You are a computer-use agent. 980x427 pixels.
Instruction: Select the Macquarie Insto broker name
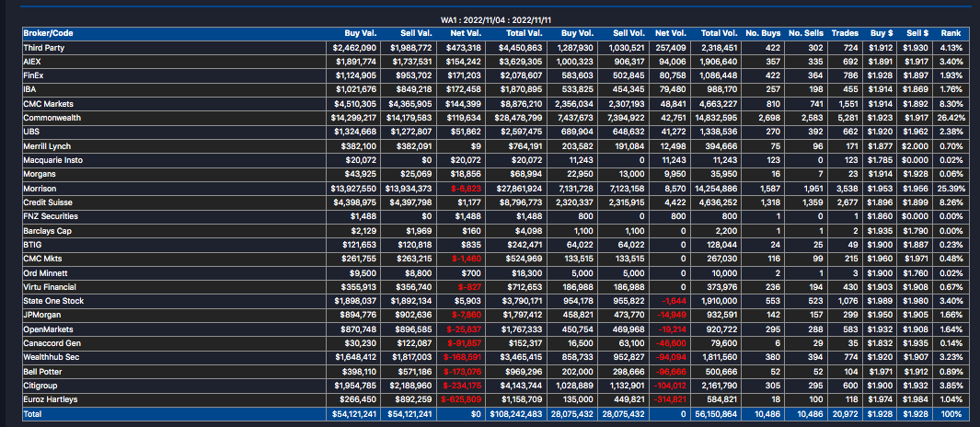coord(53,160)
